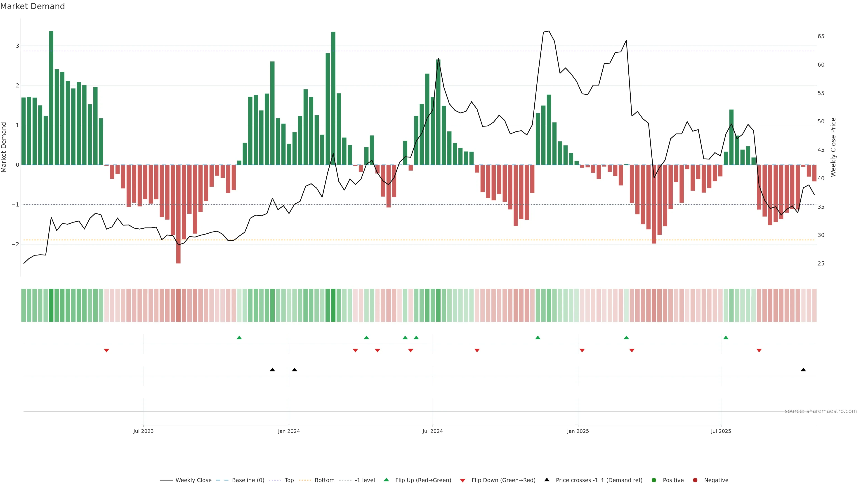Click the last black price-cross marker after Jul 2025
This screenshot has height=488, width=868.
803,370
